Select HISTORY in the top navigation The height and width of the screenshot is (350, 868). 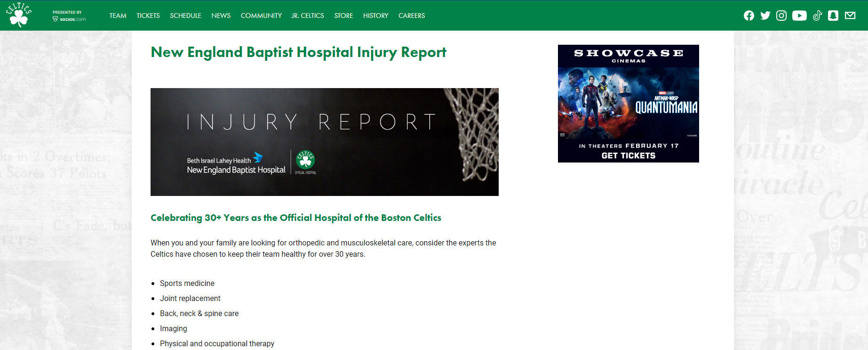375,16
